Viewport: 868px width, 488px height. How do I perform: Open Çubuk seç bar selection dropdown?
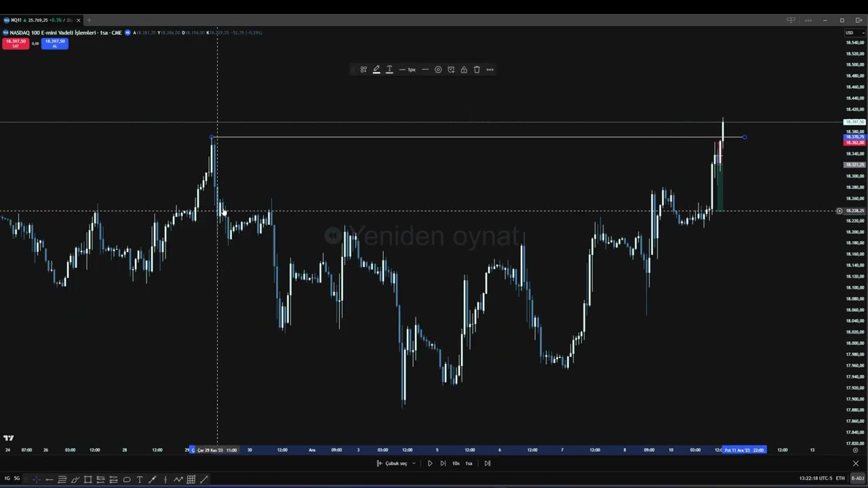tap(397, 464)
